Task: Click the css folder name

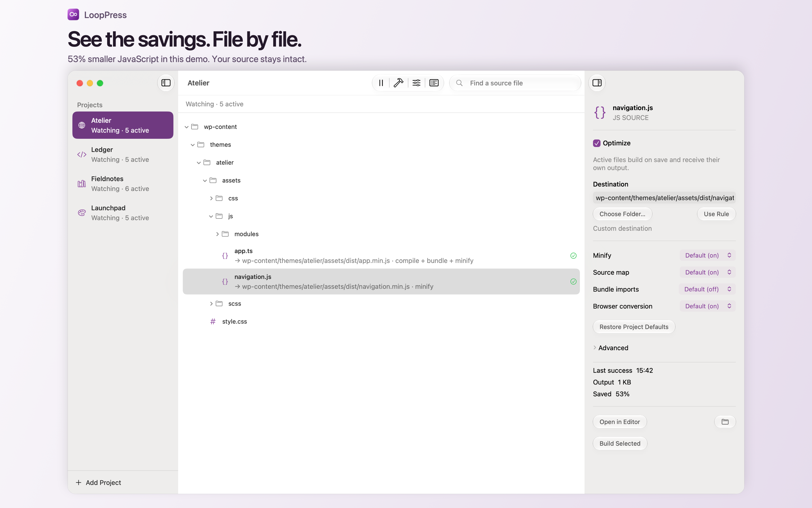Action: click(233, 198)
